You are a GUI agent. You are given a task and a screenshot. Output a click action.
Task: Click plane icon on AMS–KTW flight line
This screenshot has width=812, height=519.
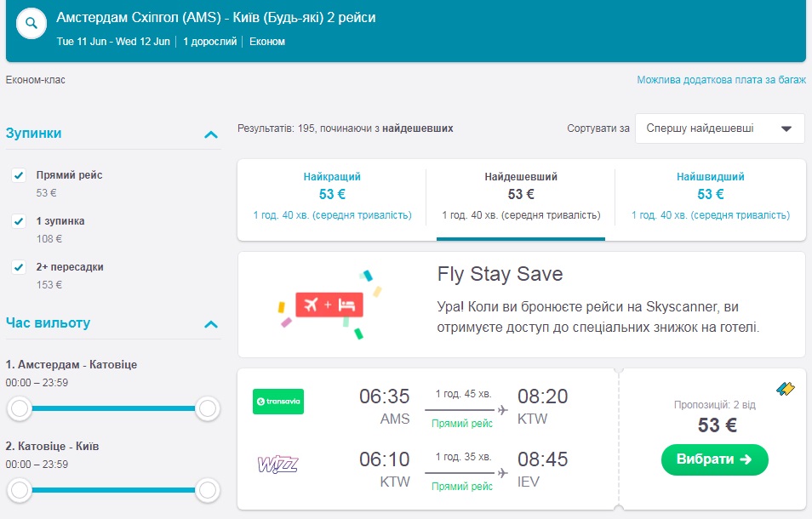503,410
